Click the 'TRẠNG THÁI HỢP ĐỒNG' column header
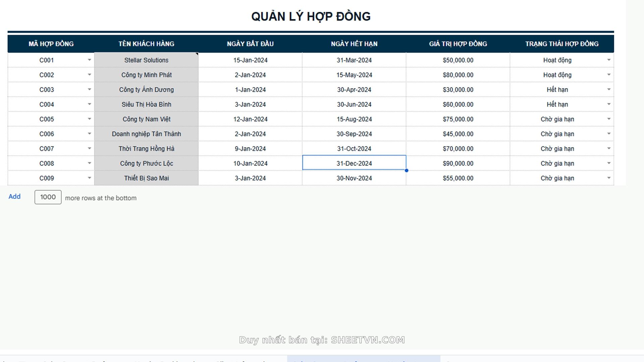644x362 pixels. coord(562,44)
